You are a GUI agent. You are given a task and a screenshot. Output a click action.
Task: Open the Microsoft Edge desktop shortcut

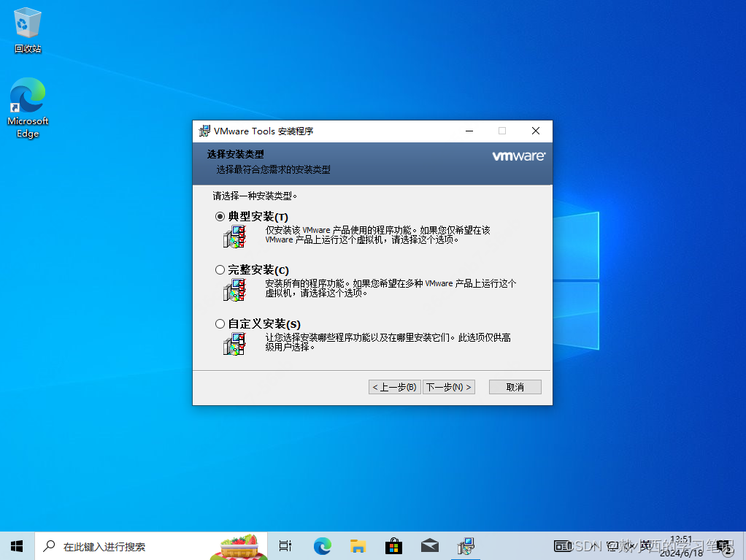[x=28, y=108]
